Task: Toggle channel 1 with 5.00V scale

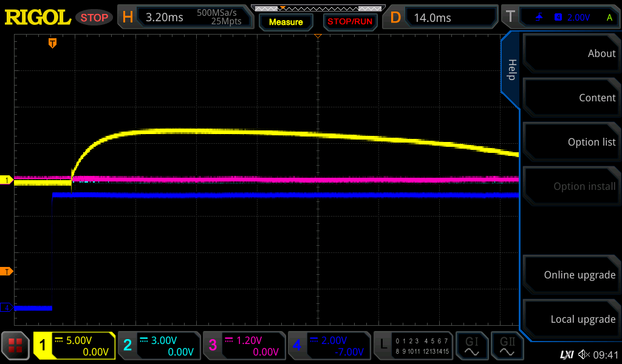Action: [75, 346]
